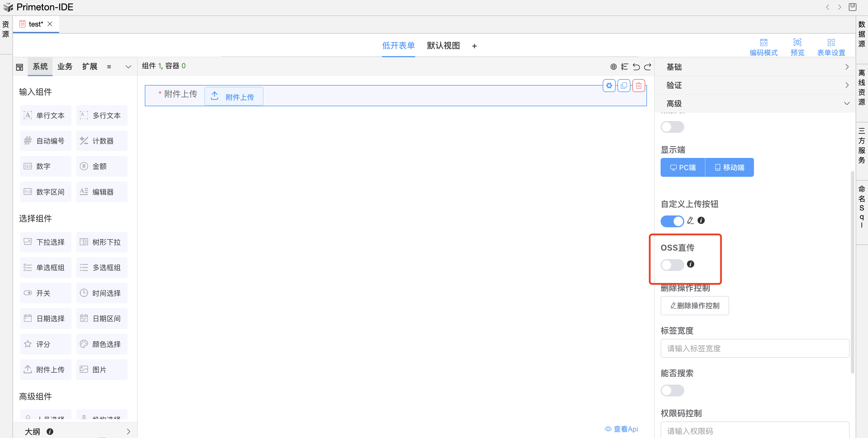Image resolution: width=868 pixels, height=438 pixels.
Task: Turn off the 自定义上传按钮 switch
Action: click(x=672, y=221)
